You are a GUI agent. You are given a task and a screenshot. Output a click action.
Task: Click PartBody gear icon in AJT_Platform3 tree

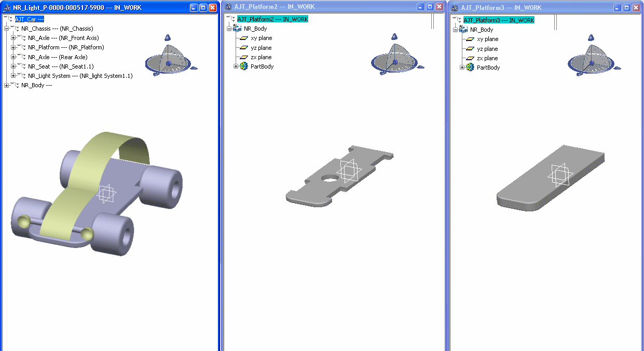470,67
